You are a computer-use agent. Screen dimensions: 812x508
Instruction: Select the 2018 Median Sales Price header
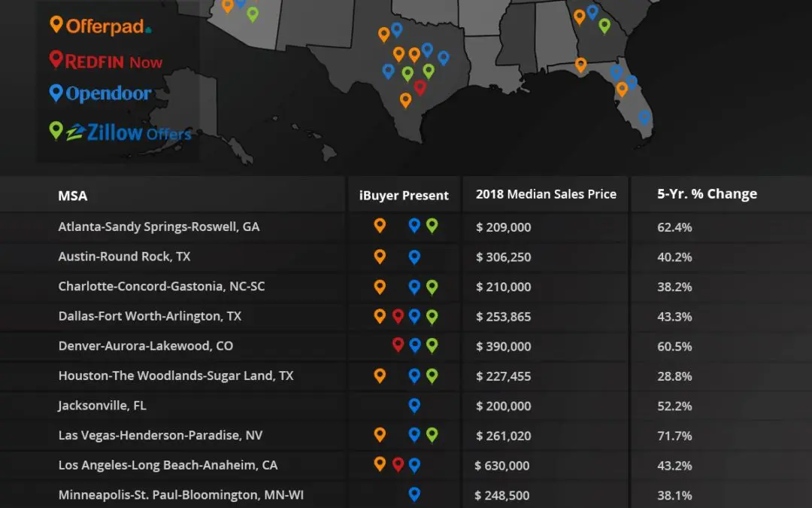546,194
